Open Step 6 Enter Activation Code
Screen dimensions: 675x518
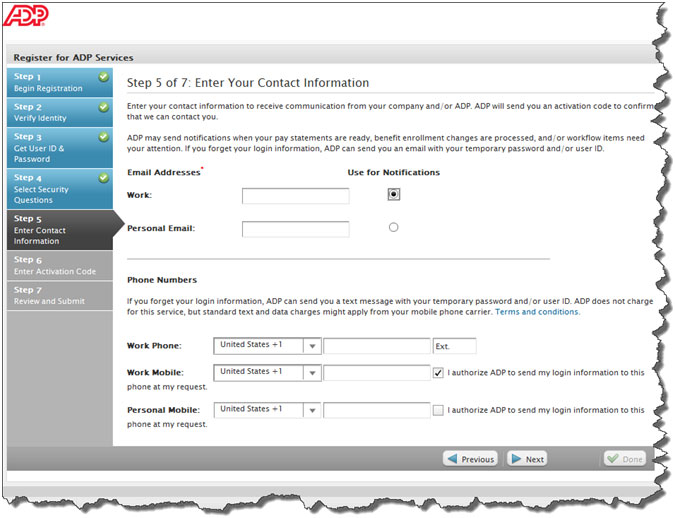click(60, 266)
